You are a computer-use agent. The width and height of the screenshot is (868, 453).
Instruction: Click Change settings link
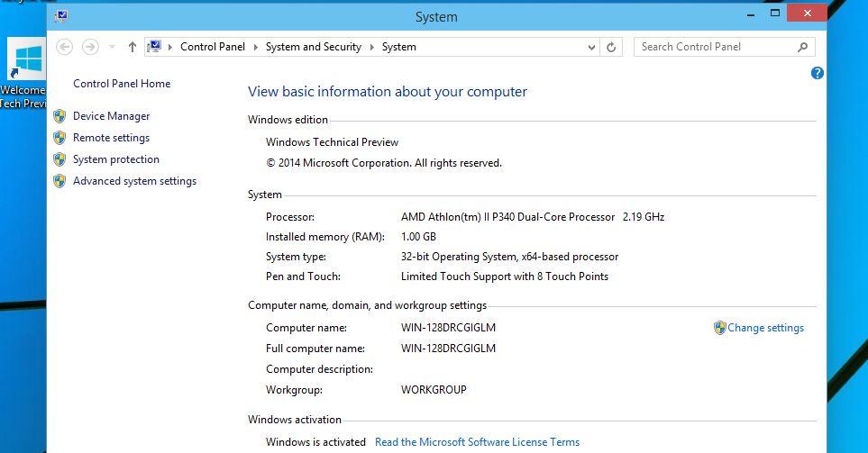pyautogui.click(x=765, y=328)
